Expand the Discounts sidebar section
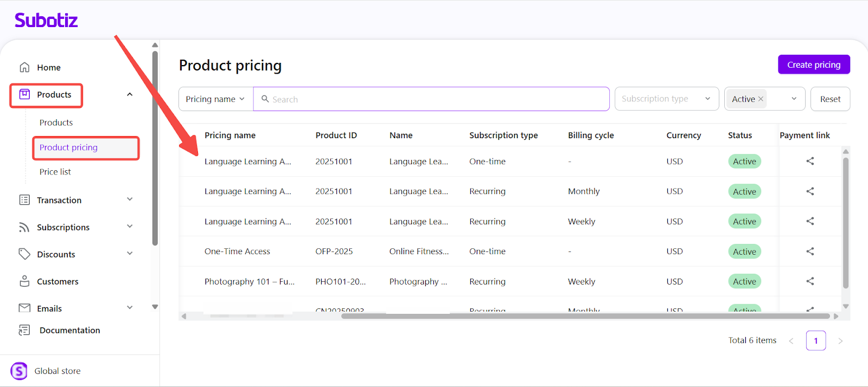 click(x=130, y=254)
